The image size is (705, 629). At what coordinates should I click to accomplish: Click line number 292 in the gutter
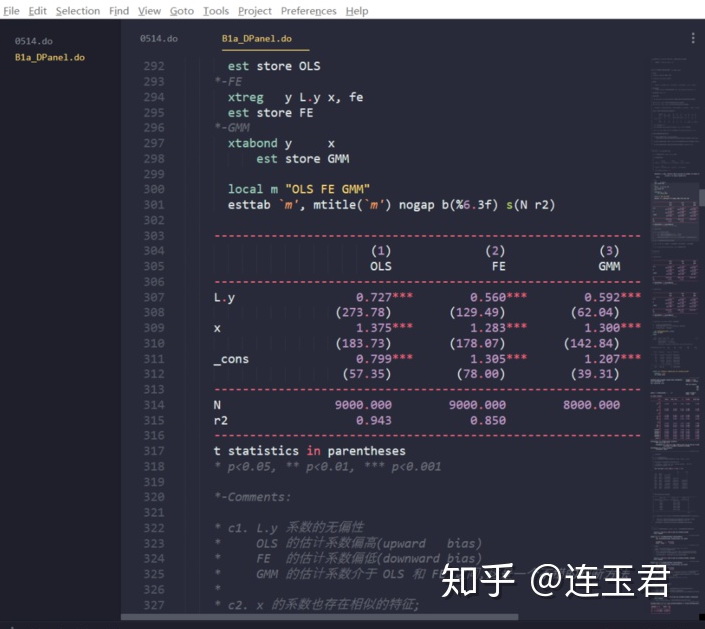[154, 66]
